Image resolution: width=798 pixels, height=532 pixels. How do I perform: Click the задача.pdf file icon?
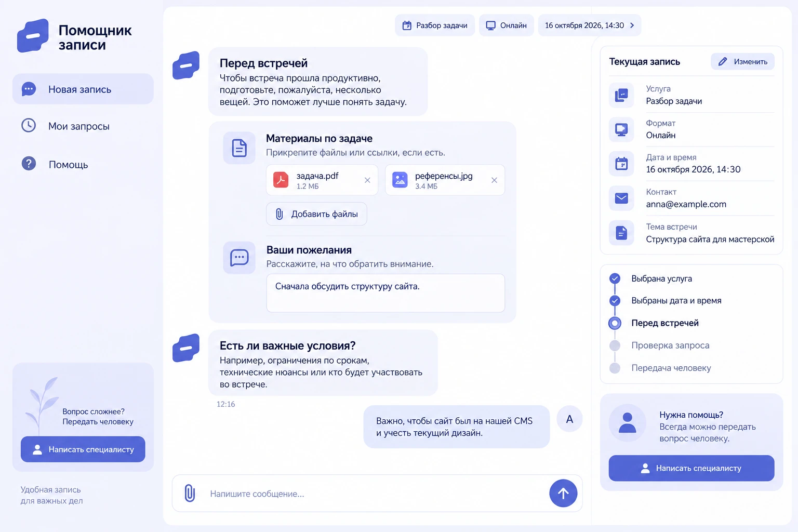281,180
